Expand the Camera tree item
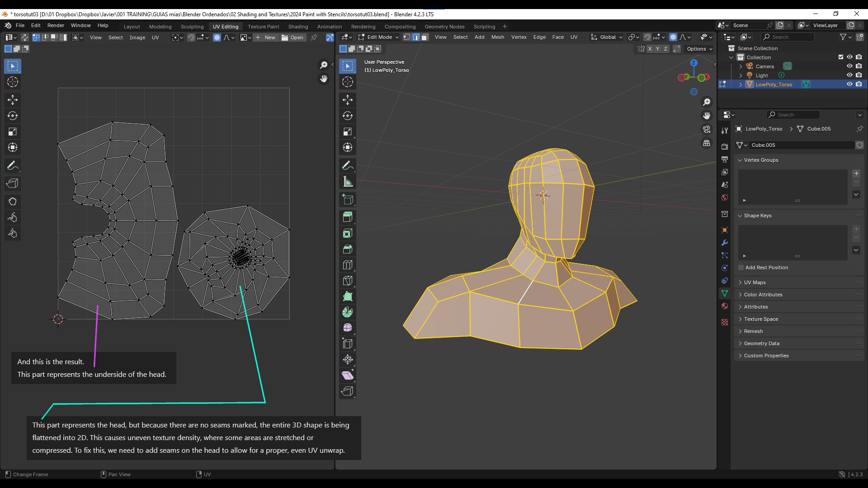 point(741,66)
